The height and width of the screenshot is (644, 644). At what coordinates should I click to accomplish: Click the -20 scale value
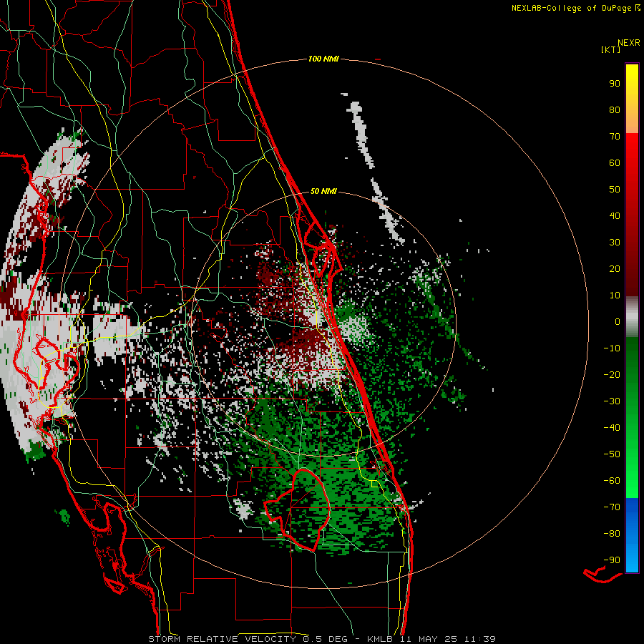[x=612, y=375]
